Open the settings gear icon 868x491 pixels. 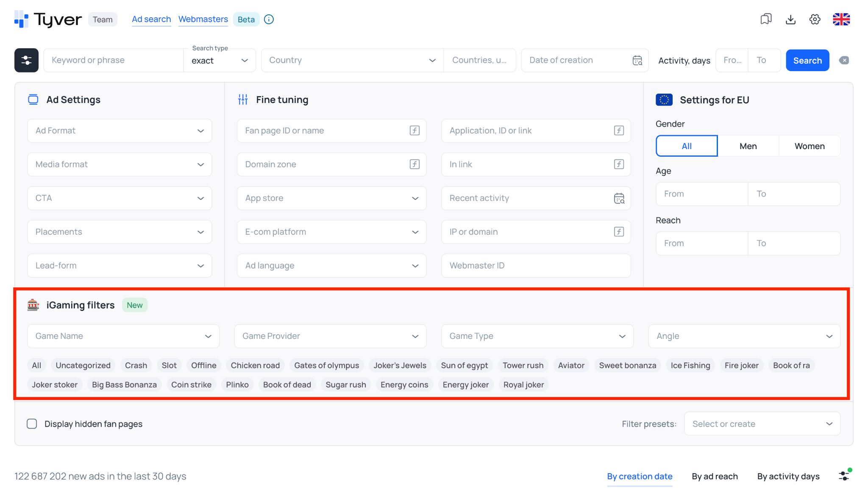tap(815, 19)
